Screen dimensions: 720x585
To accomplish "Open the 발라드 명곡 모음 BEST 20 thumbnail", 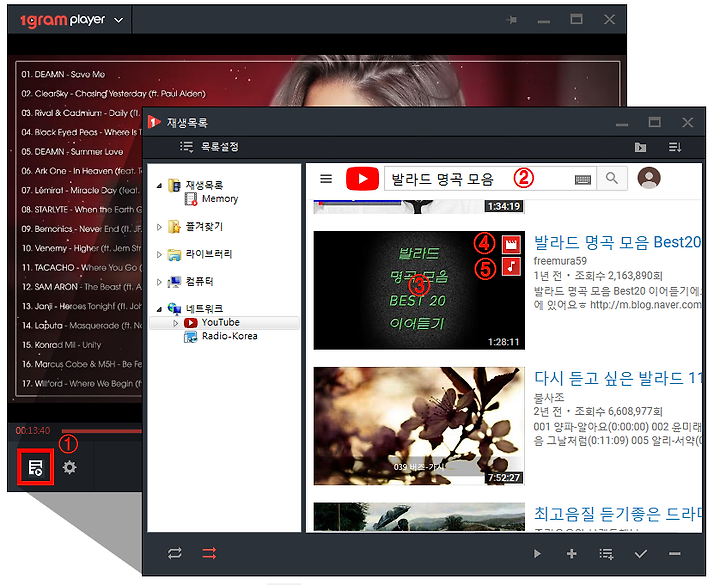I will pos(419,290).
